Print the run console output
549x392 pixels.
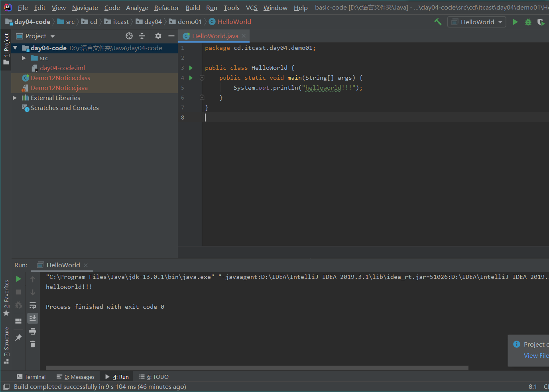[x=33, y=331]
